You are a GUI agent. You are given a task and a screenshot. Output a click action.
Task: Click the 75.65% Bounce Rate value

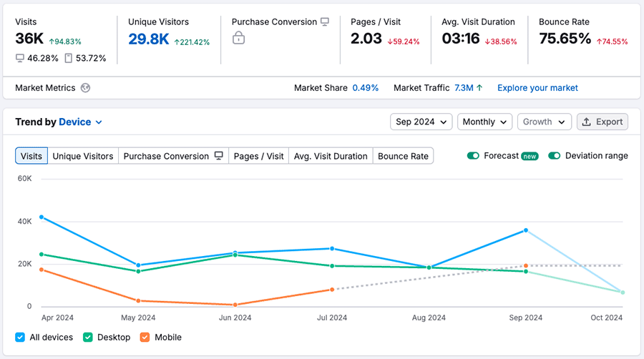565,39
